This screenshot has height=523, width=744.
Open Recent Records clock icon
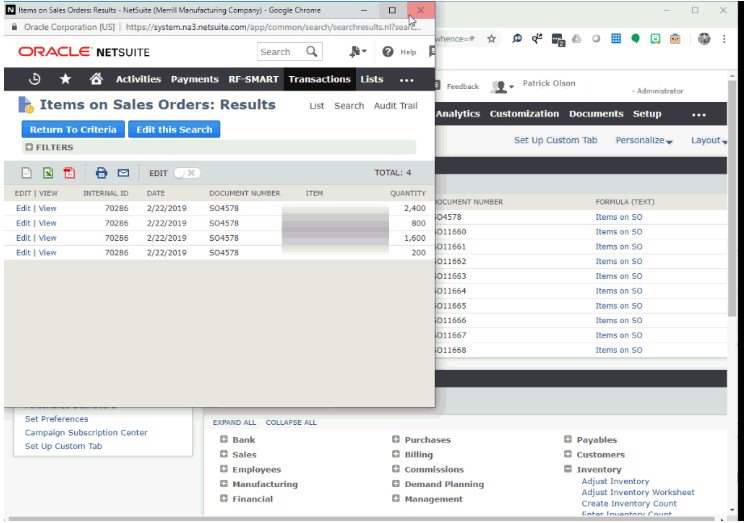[35, 79]
